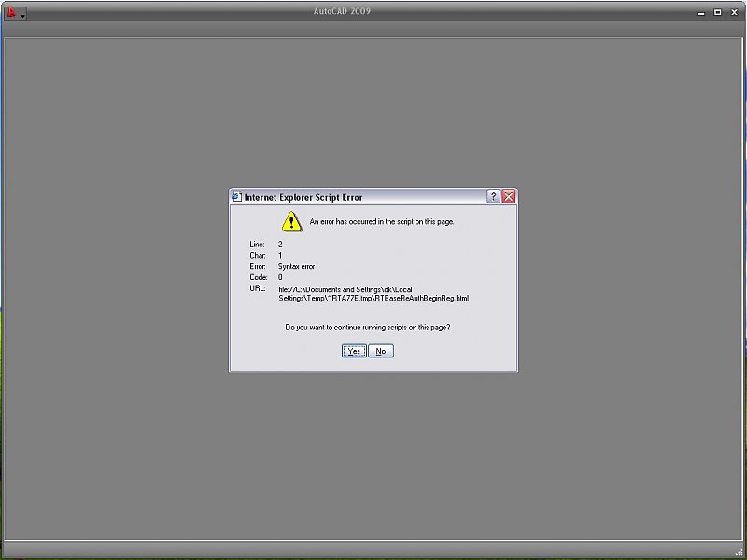Maximize the AutoCAD 2009 window

717,13
